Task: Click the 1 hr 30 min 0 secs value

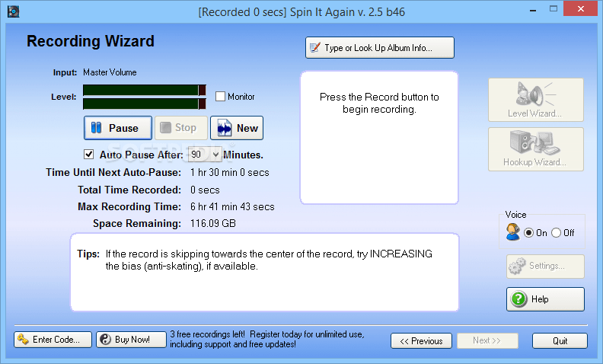Action: click(230, 172)
